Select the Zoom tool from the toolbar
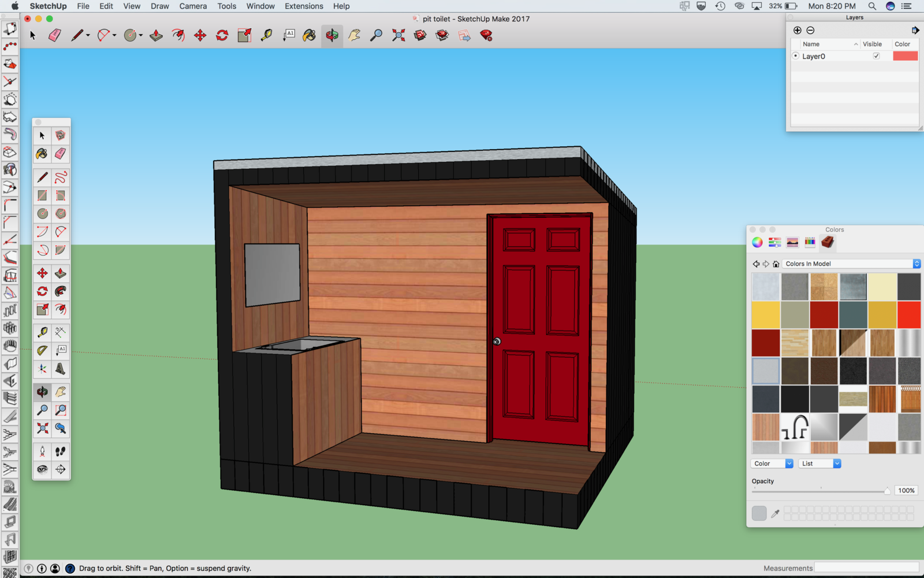The width and height of the screenshot is (924, 578). (375, 35)
